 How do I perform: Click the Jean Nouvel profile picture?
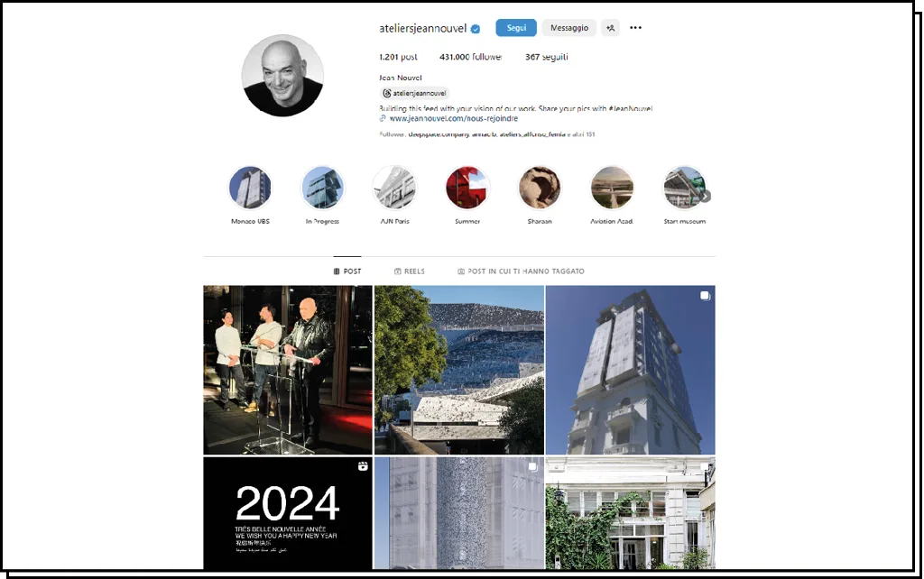coord(282,76)
